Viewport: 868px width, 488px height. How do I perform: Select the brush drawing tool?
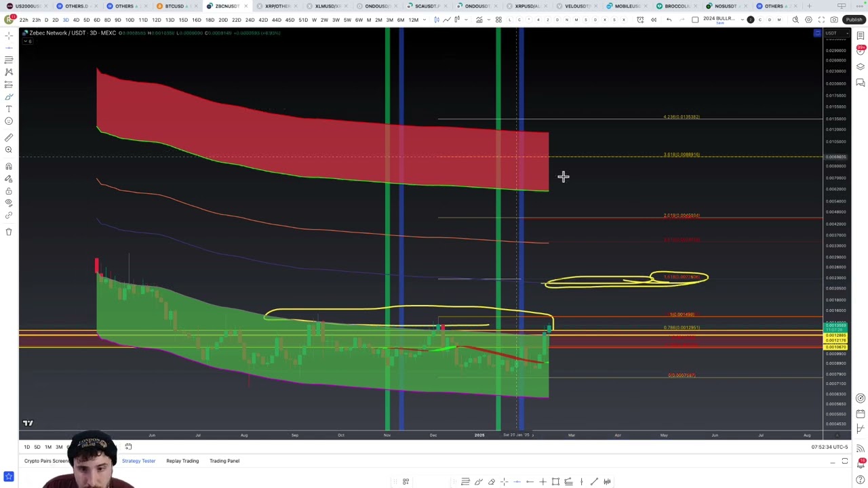(x=9, y=97)
